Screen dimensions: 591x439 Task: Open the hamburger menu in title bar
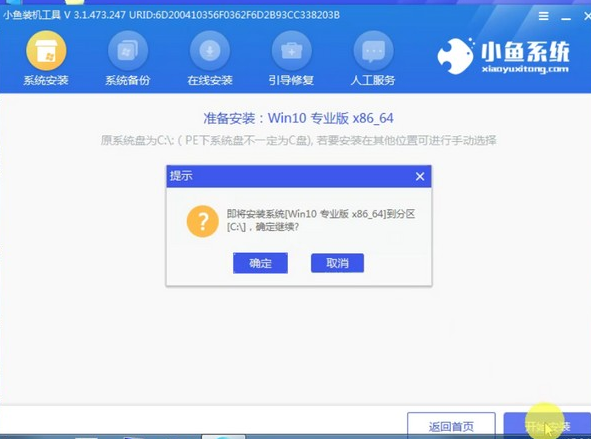pyautogui.click(x=543, y=16)
